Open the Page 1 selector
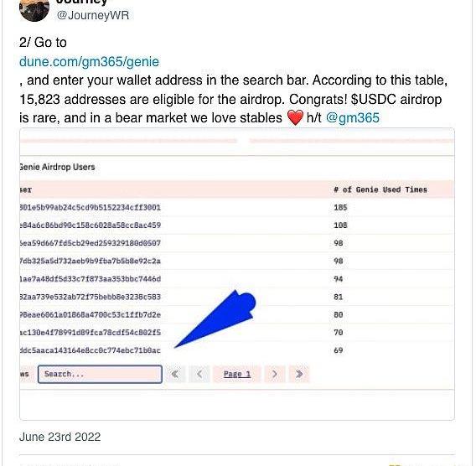The height and width of the screenshot is (466, 476). (x=237, y=374)
